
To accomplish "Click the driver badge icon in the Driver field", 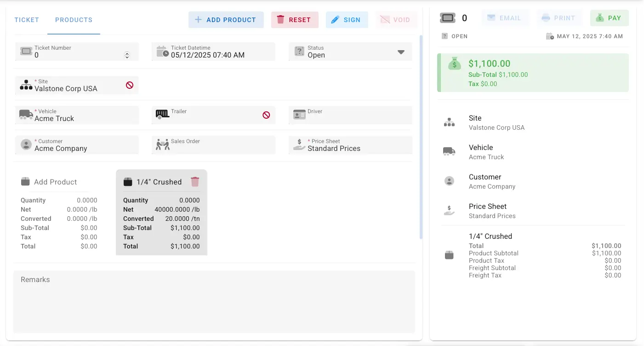I will (x=298, y=115).
